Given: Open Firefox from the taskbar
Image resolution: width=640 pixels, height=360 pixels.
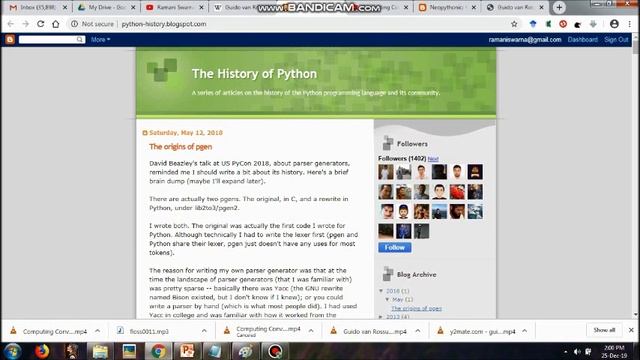Looking at the screenshot, I should (42, 351).
